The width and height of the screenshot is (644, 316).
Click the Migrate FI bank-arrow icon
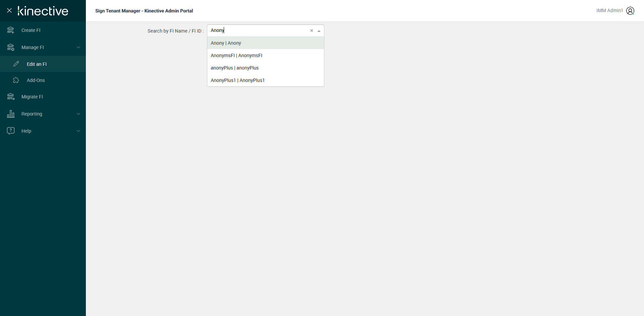click(11, 97)
